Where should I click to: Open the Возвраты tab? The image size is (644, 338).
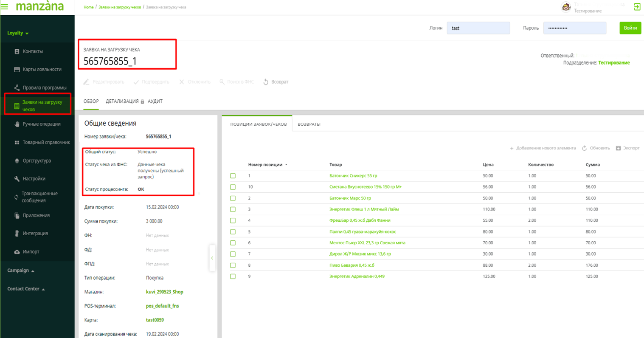pos(309,124)
